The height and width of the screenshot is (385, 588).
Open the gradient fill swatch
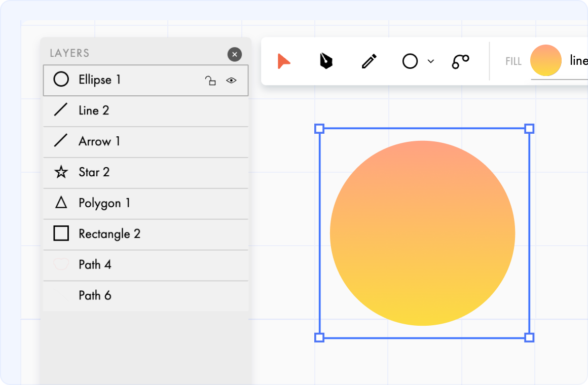(546, 61)
